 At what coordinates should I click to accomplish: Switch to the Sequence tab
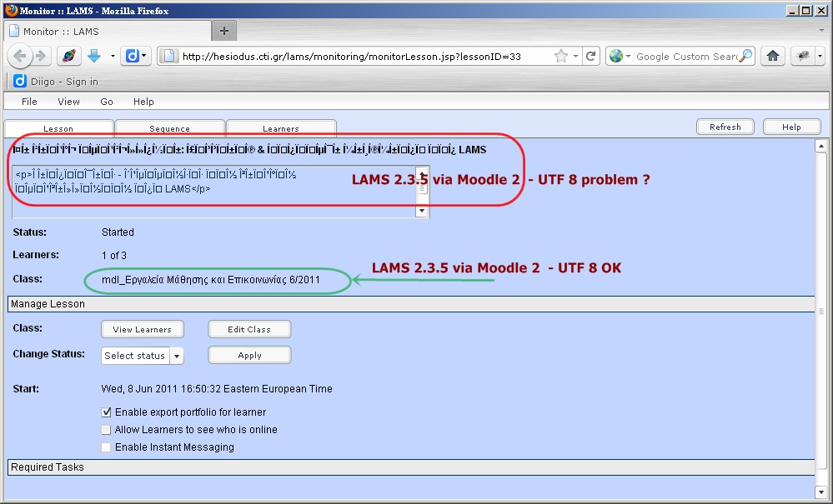click(x=169, y=128)
